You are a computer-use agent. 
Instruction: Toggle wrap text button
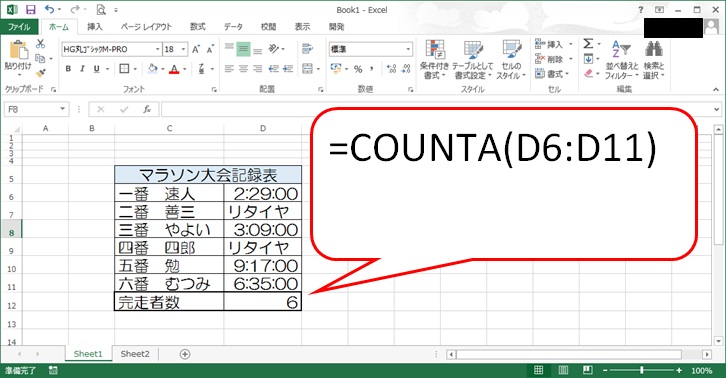click(307, 49)
